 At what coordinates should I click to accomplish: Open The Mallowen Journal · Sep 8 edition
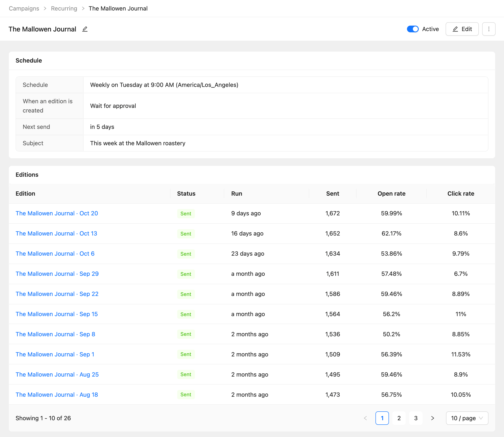click(x=55, y=334)
